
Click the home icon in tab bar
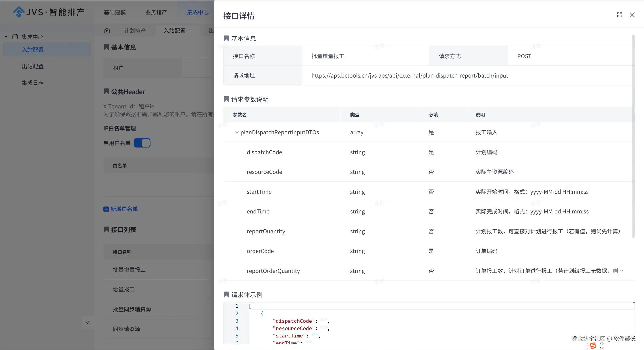[x=107, y=30]
